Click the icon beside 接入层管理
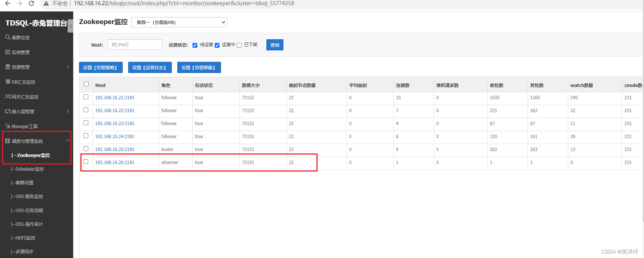This screenshot has height=258, width=644. coord(7,111)
